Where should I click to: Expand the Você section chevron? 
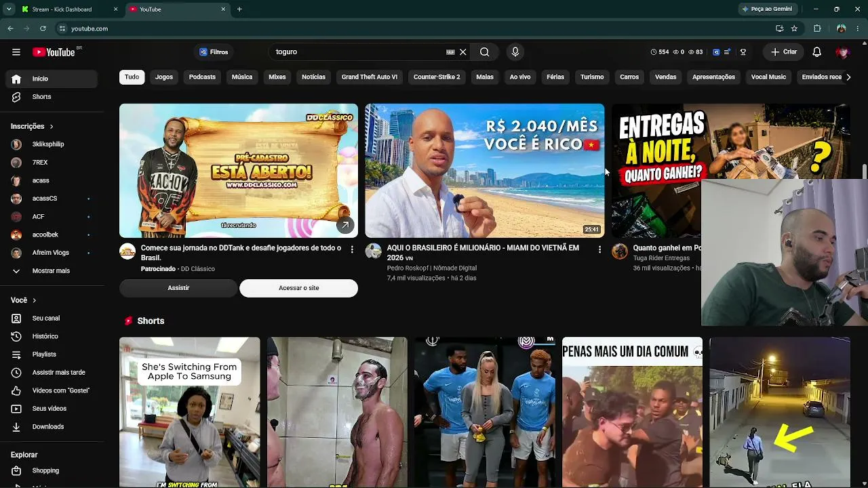tap(34, 300)
